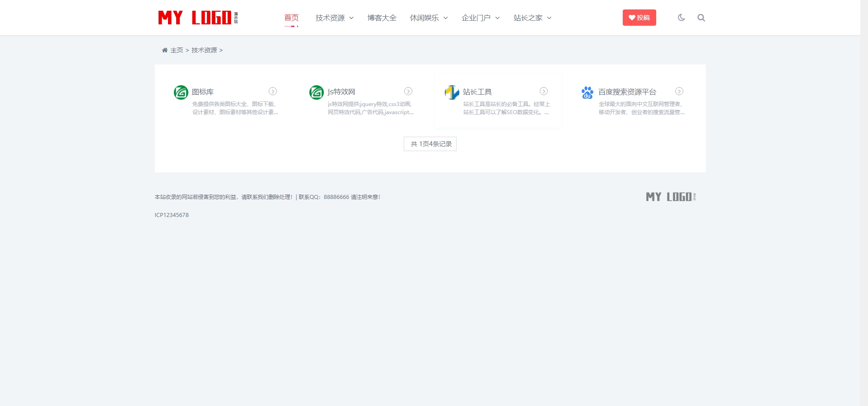Click the 百度搜索资源平台 description text
Screen dimensions: 868x406
pyautogui.click(x=642, y=108)
